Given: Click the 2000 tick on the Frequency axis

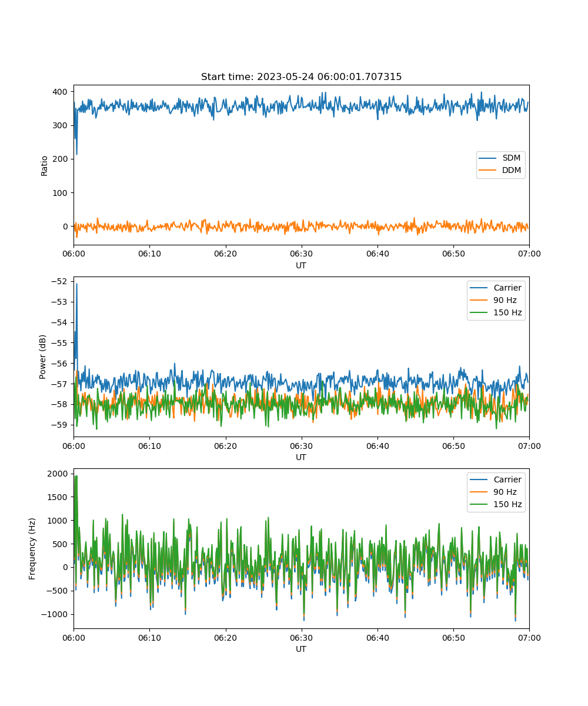Looking at the screenshot, I should [x=59, y=474].
